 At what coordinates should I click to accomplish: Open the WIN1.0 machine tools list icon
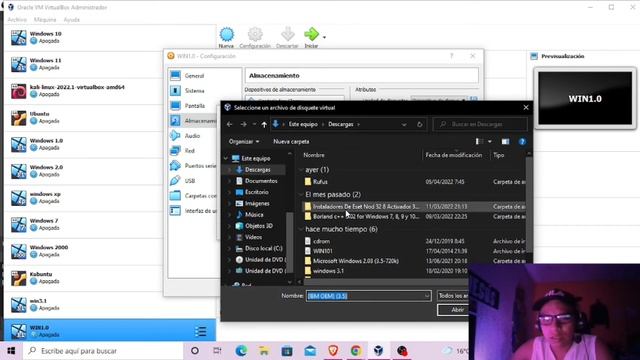point(200,331)
